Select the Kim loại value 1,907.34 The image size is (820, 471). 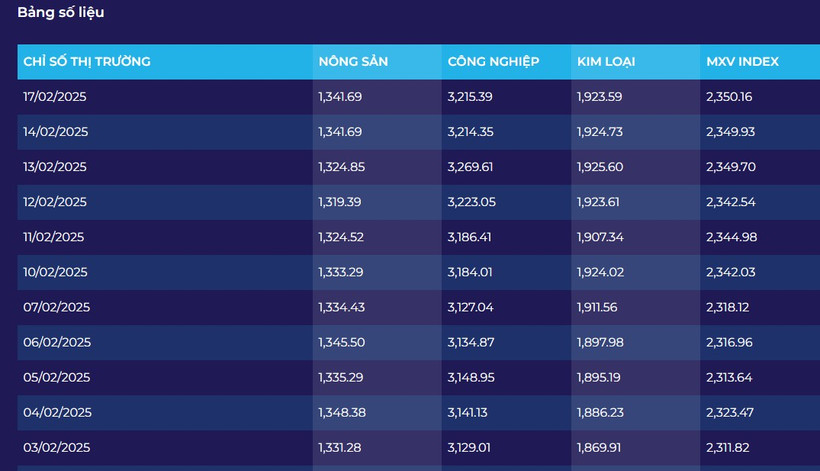pyautogui.click(x=600, y=237)
